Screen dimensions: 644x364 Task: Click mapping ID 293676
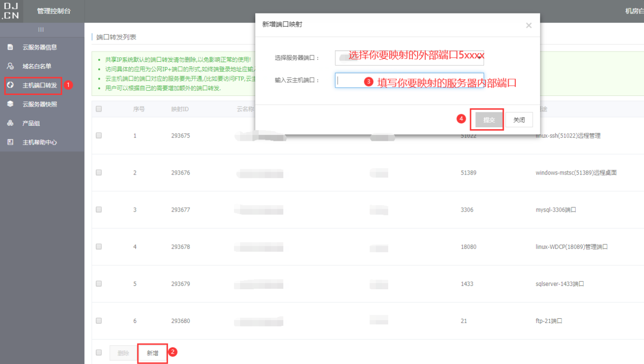click(x=181, y=173)
